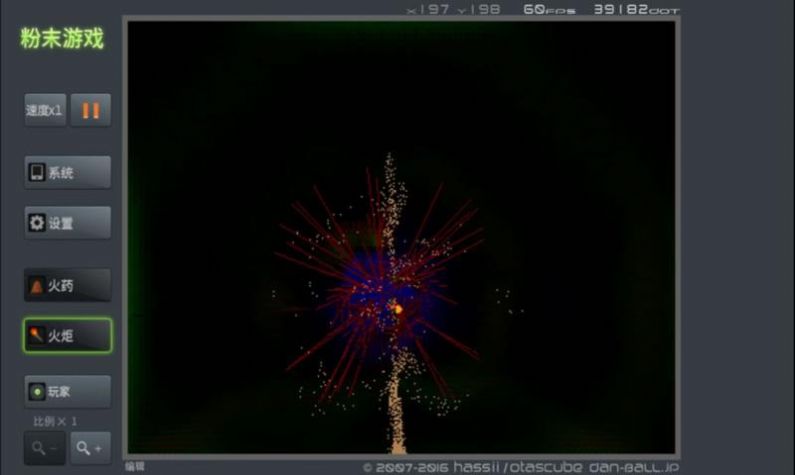Click the tablet icon on 系统 button
795x475 pixels.
[37, 172]
